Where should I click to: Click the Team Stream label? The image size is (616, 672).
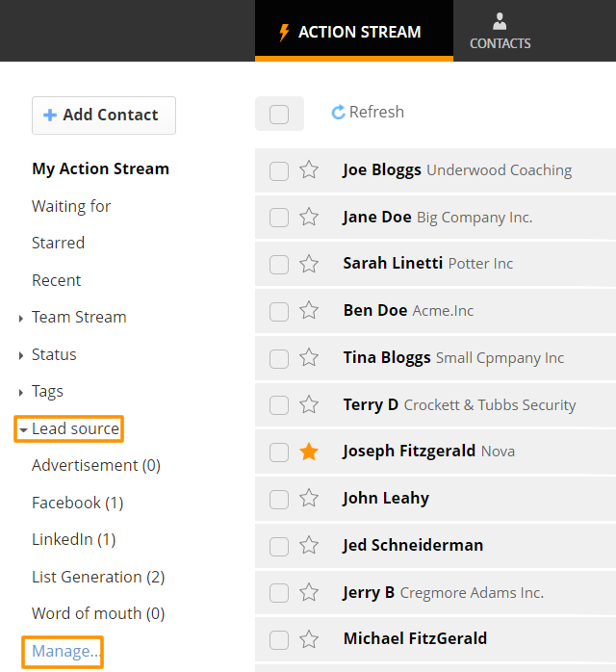point(79,317)
